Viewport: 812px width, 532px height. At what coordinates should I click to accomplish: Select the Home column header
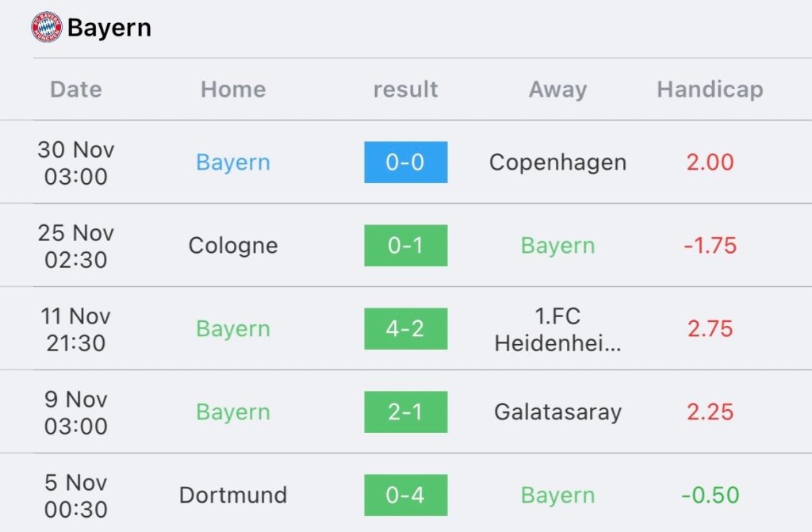233,89
